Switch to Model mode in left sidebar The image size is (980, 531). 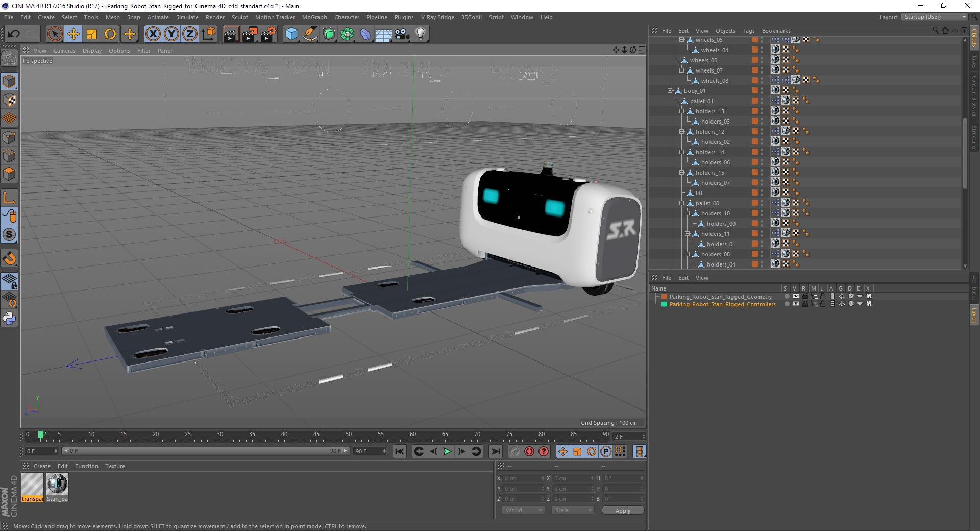(x=9, y=81)
